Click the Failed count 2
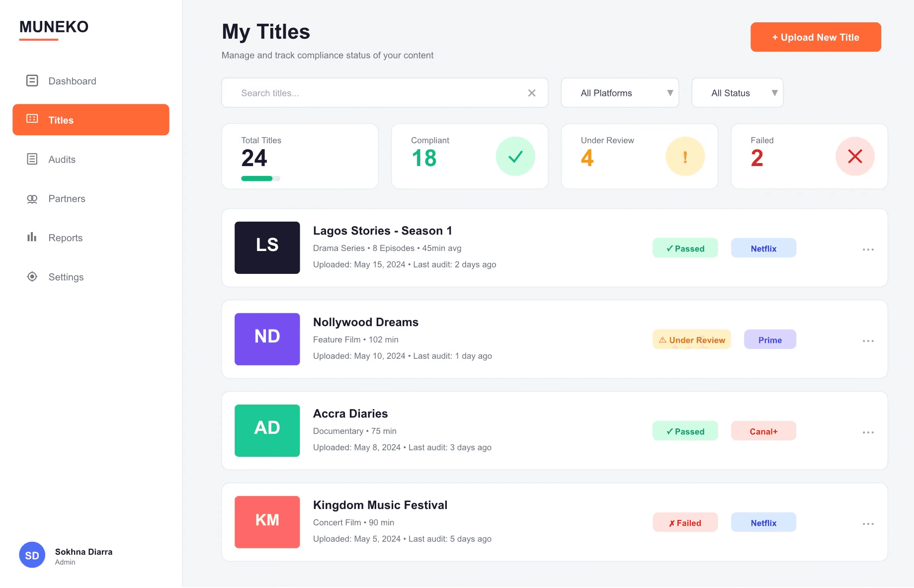The height and width of the screenshot is (588, 914). click(756, 158)
